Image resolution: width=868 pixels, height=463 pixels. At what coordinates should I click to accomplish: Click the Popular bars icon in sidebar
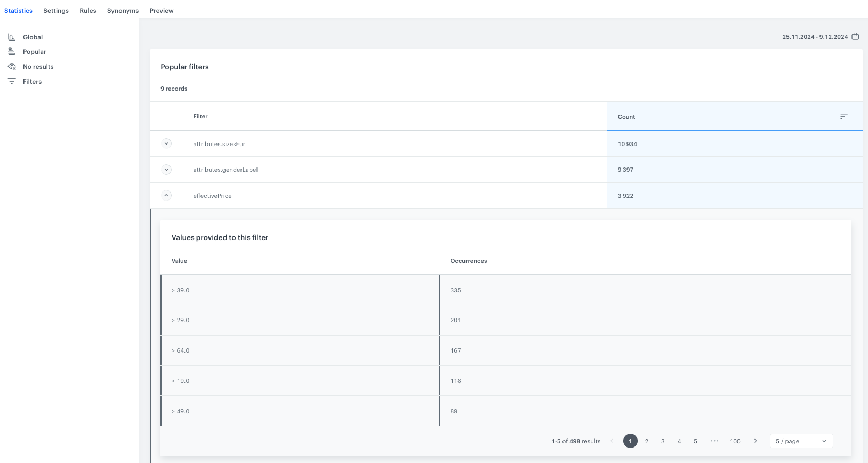point(12,52)
